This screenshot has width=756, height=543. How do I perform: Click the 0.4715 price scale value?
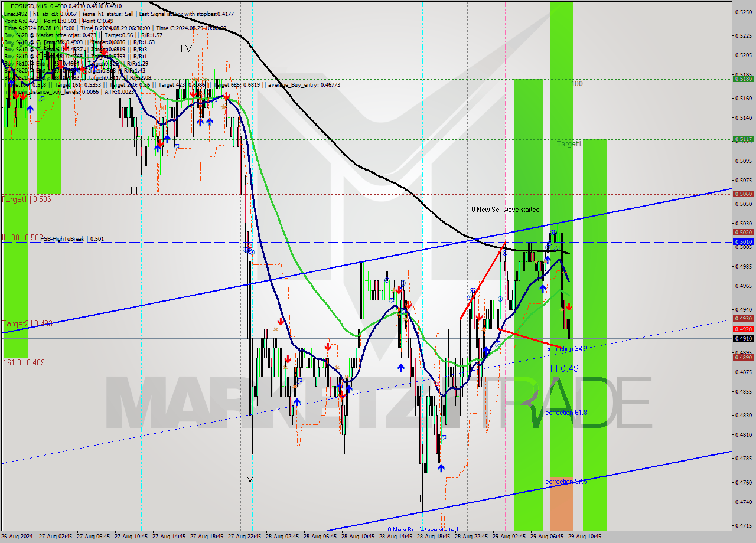(743, 525)
